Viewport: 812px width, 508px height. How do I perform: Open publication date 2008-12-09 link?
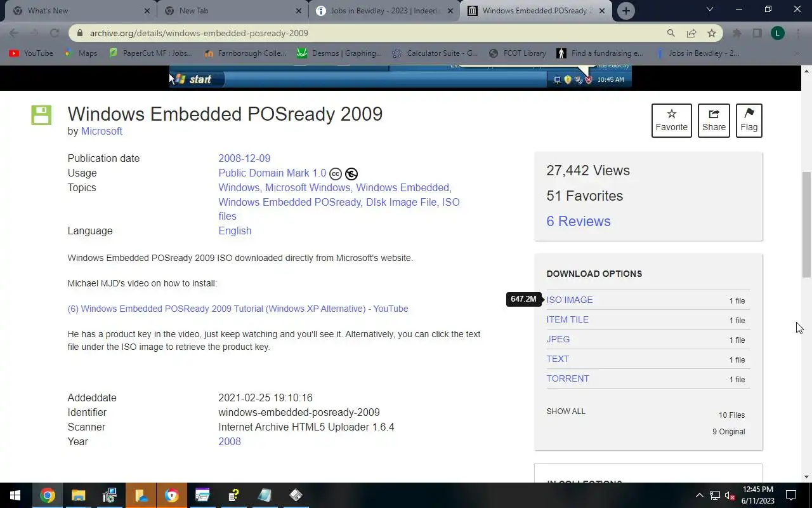pyautogui.click(x=244, y=158)
